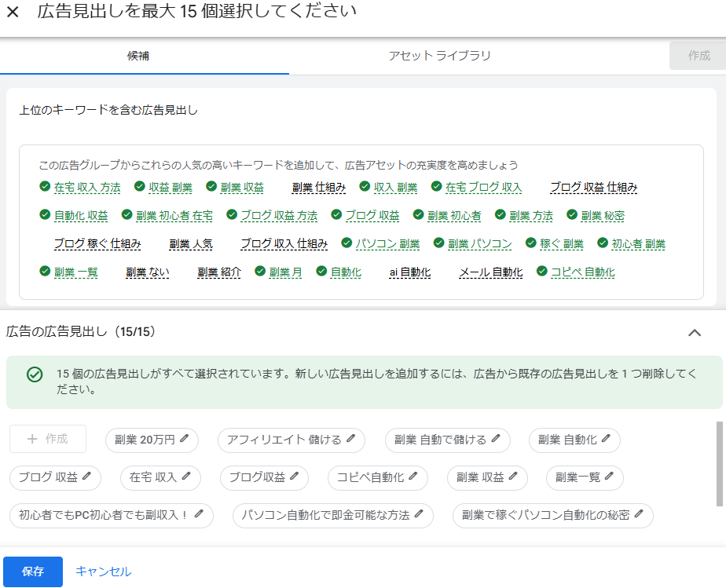The width and height of the screenshot is (726, 588).
Task: Click the キャンセル link
Action: coord(103,572)
